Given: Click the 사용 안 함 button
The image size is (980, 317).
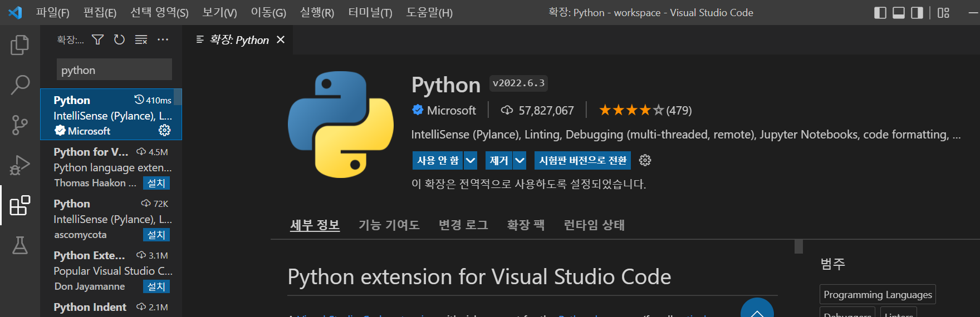Looking at the screenshot, I should coord(438,160).
